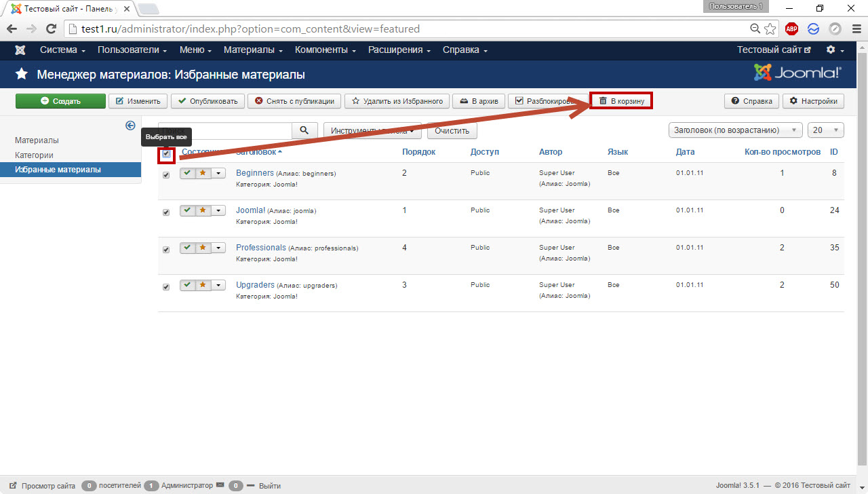Screen dimensions: 868x494
Task: Toggle featured star for Beginners article
Action: 202,173
